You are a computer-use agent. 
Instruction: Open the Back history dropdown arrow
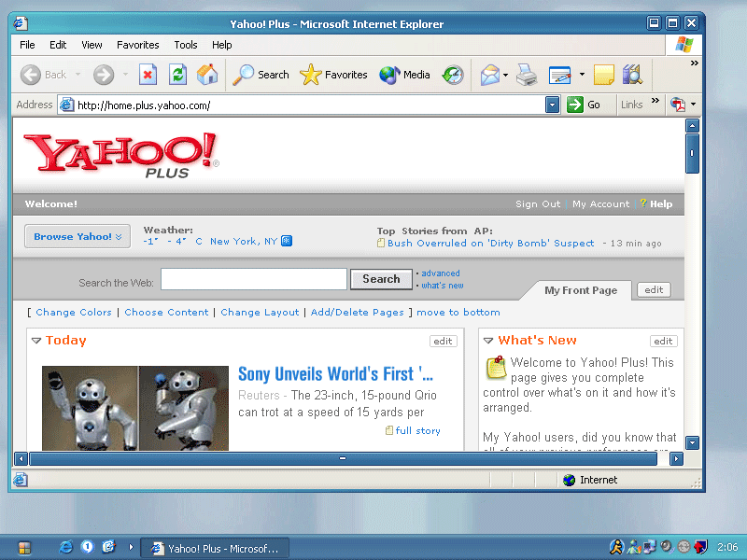tap(78, 75)
